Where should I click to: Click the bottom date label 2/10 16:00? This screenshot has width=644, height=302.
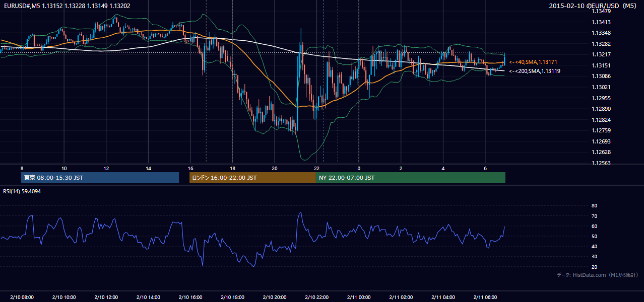190,297
